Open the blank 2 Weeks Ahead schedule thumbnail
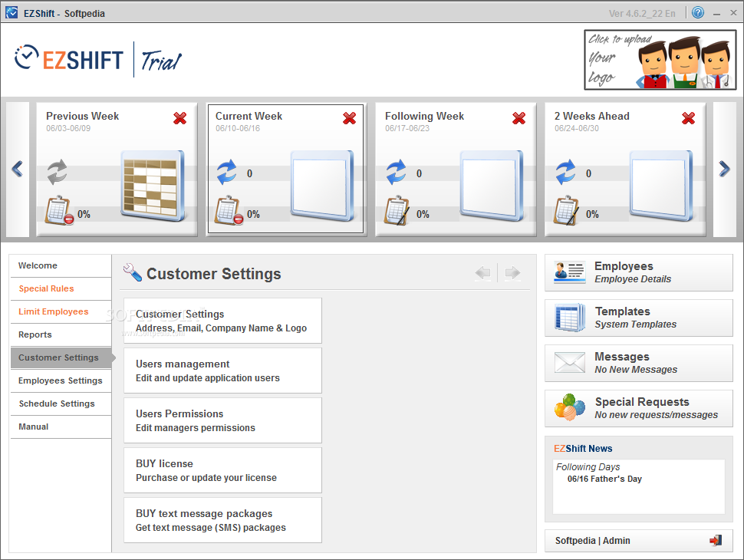This screenshot has height=560, width=744. 661,186
